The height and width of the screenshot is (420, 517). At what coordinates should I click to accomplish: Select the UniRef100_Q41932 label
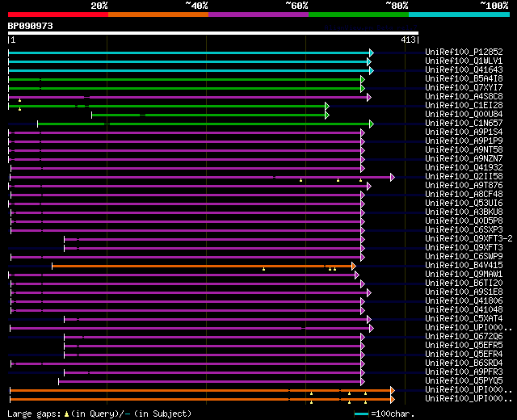click(x=464, y=167)
